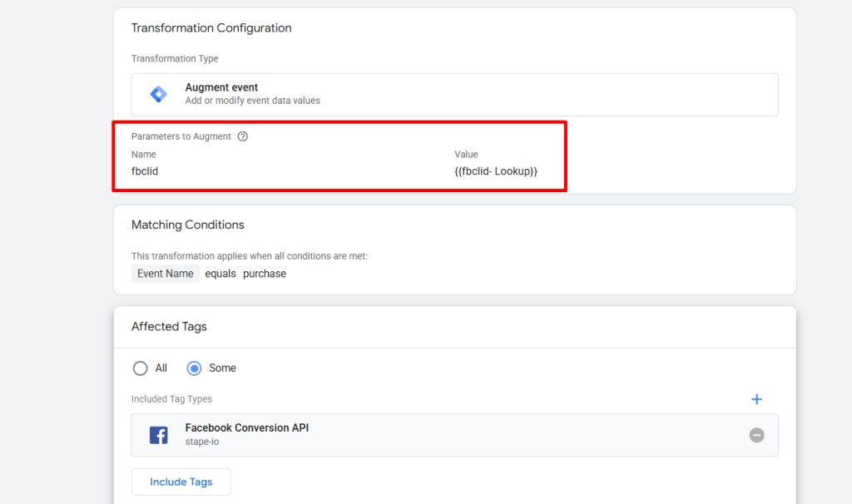852x504 pixels.
Task: Open help for Parameters to Augment
Action: tap(242, 136)
